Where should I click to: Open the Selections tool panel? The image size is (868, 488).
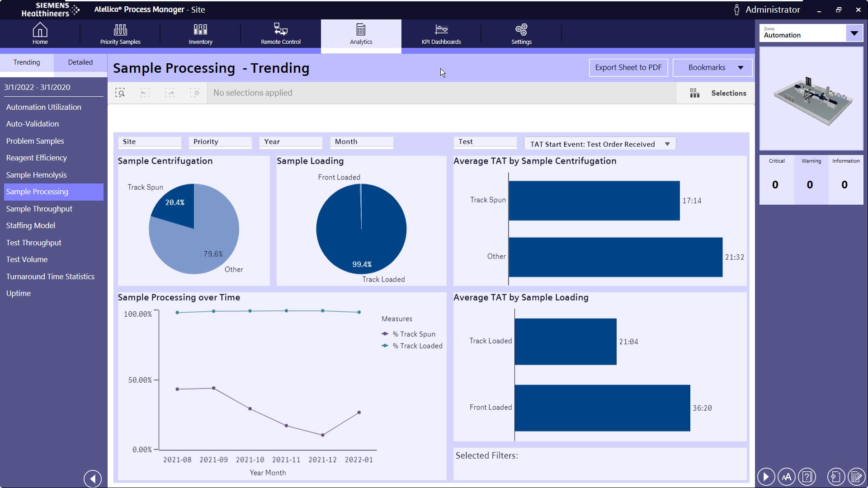pyautogui.click(x=718, y=93)
